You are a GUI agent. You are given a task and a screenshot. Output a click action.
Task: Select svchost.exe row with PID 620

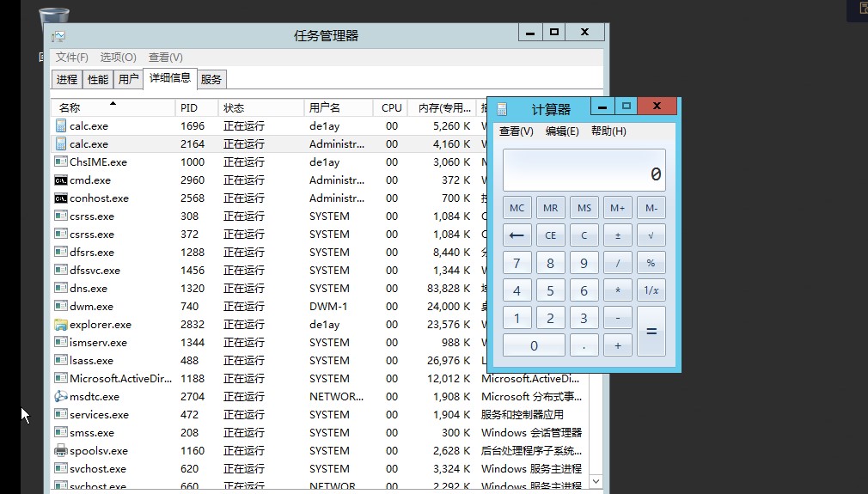coord(320,469)
